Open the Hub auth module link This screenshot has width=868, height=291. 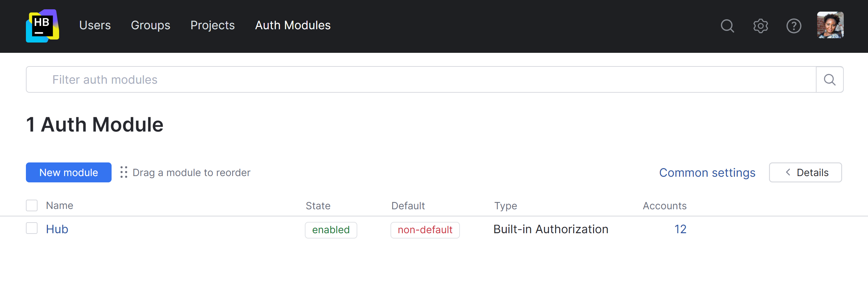[57, 229]
